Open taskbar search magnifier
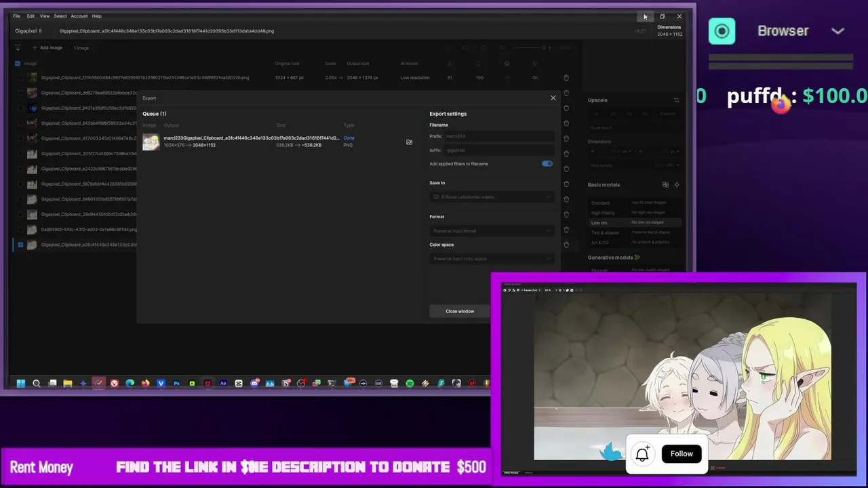Image resolution: width=868 pixels, height=488 pixels. click(37, 384)
